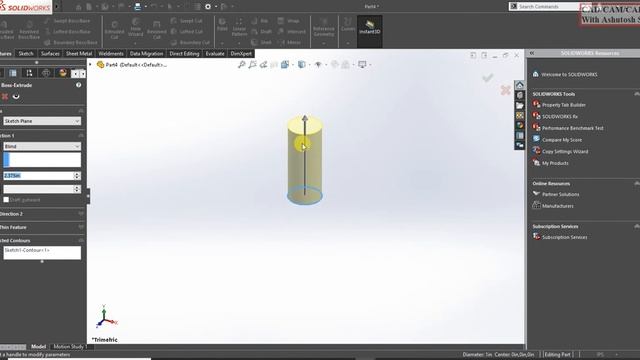640x360 pixels.
Task: Click Swept Boss/Base tool
Action: [x=67, y=20]
